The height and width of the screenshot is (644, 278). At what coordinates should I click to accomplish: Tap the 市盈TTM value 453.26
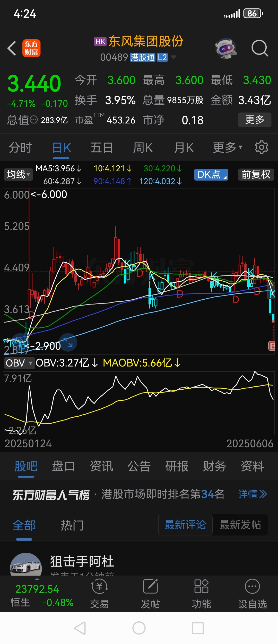[x=121, y=120]
